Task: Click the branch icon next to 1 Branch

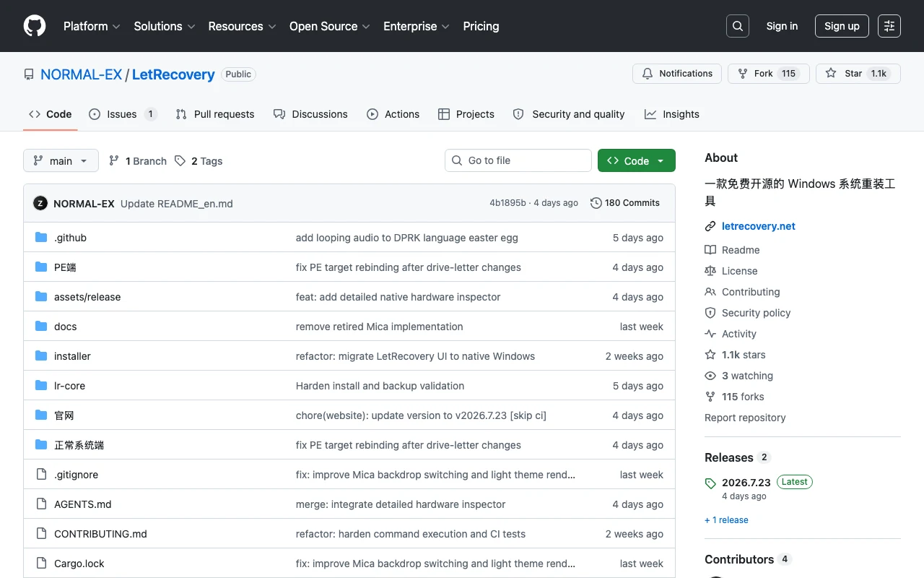Action: coord(114,160)
